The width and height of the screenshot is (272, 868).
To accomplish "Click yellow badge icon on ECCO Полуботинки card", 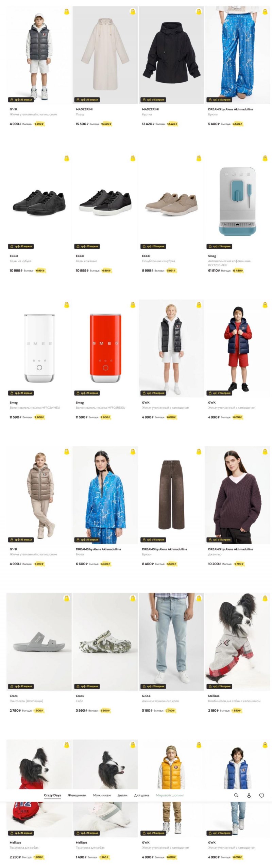I will point(199,158).
